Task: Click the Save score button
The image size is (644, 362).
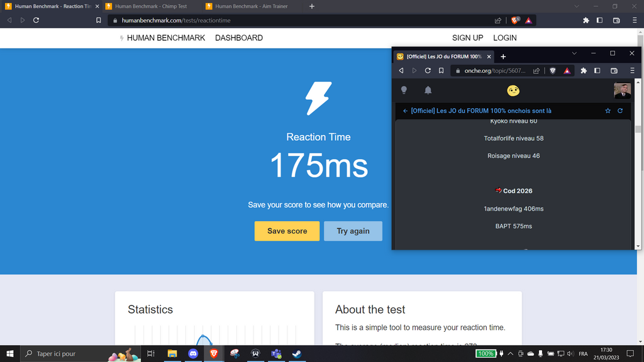Action: pos(287,231)
